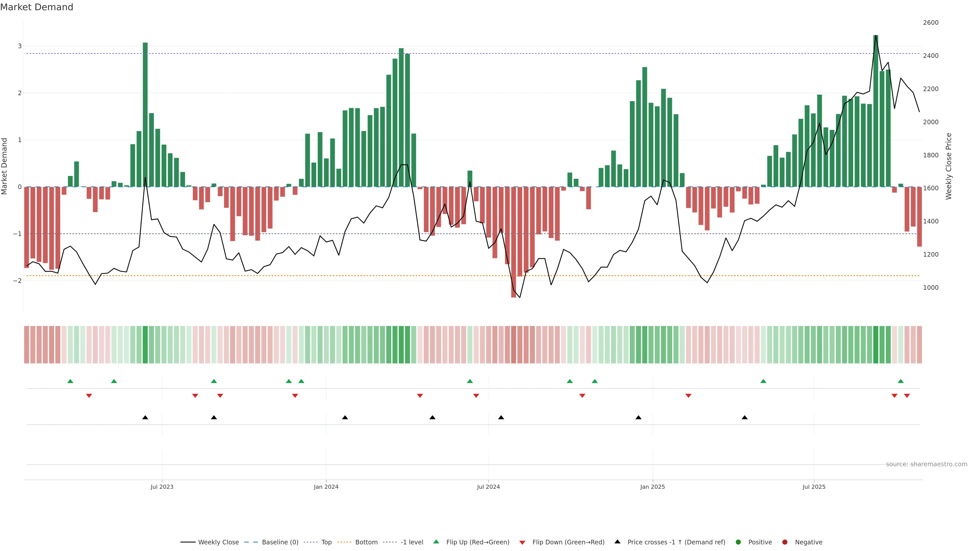
Task: Click the red Flip Down legend triangle
Action: 522,542
